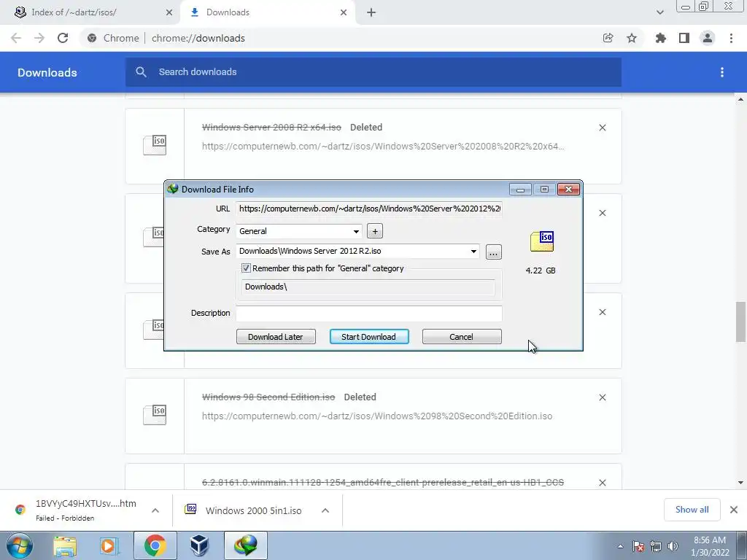Image resolution: width=747 pixels, height=560 pixels.
Task: Click the browser back arrow
Action: click(16, 38)
